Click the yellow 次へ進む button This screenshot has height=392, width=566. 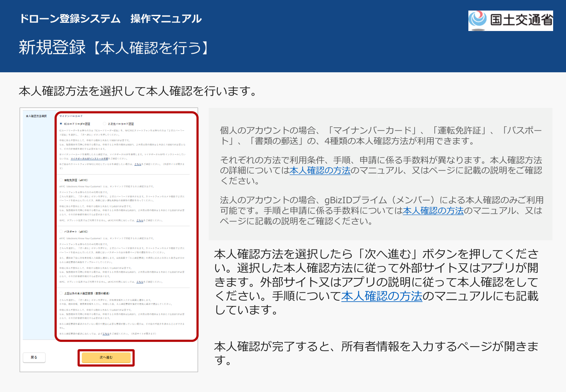click(106, 358)
